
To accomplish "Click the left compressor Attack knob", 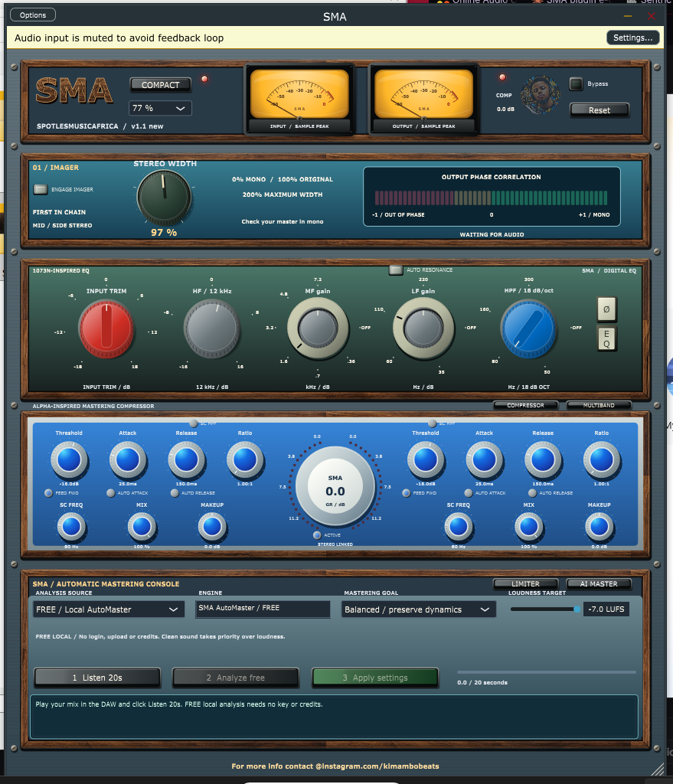I will [128, 459].
